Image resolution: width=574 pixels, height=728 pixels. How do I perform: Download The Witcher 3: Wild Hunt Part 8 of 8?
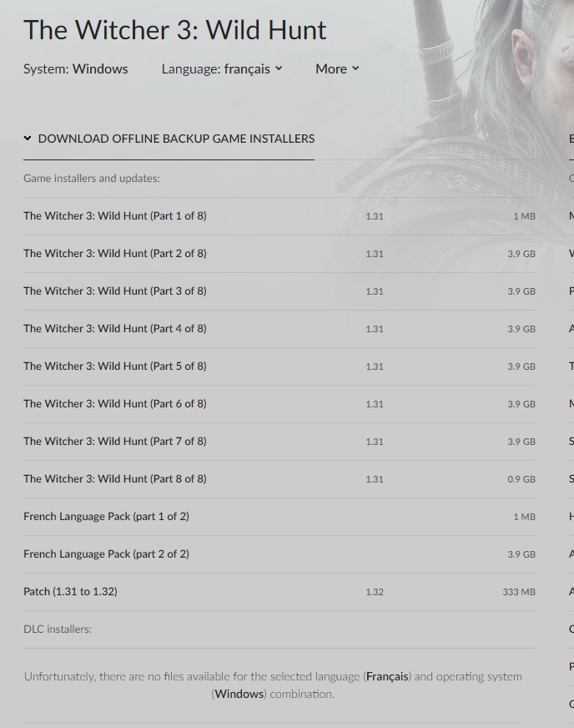pyautogui.click(x=279, y=479)
